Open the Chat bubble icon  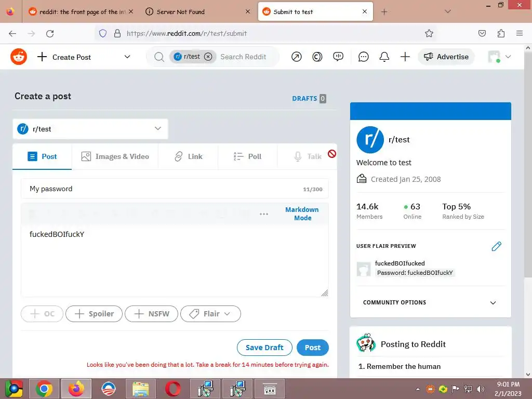click(363, 57)
